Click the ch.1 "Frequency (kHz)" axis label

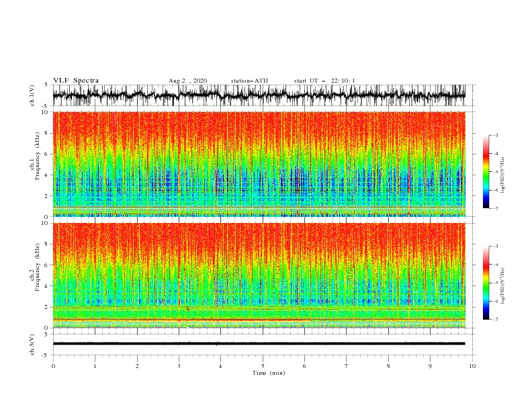[38, 156]
